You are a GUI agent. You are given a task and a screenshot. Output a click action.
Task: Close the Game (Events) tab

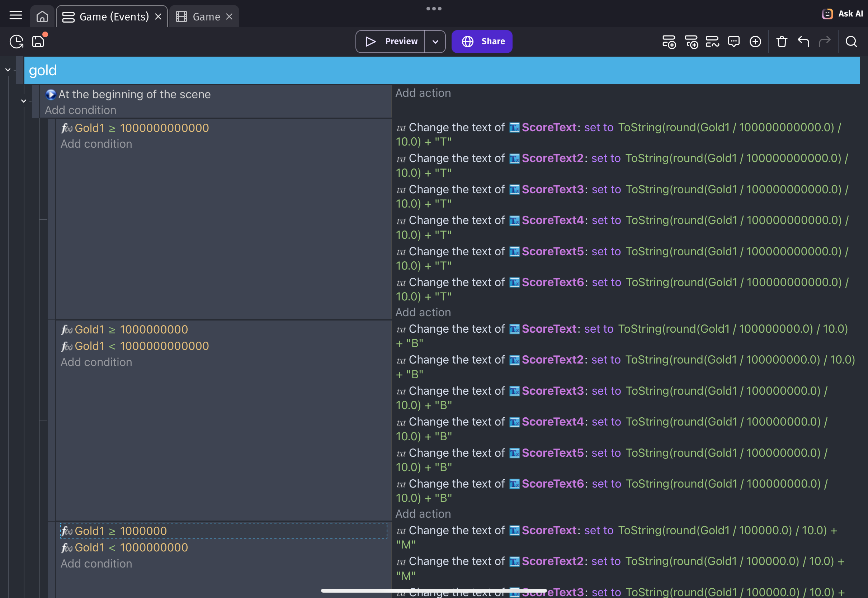coord(158,17)
